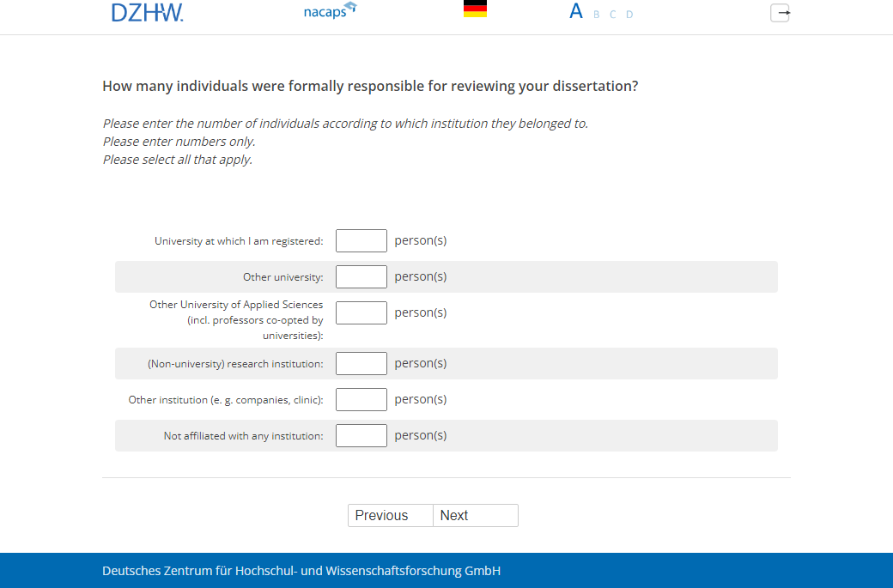Click the nacaps logo

pyautogui.click(x=330, y=12)
